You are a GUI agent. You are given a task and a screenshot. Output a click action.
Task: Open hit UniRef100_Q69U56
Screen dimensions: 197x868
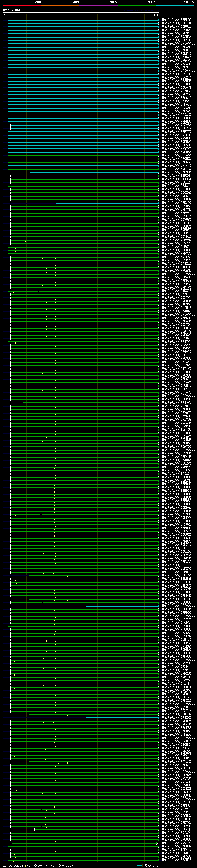tap(177, 206)
